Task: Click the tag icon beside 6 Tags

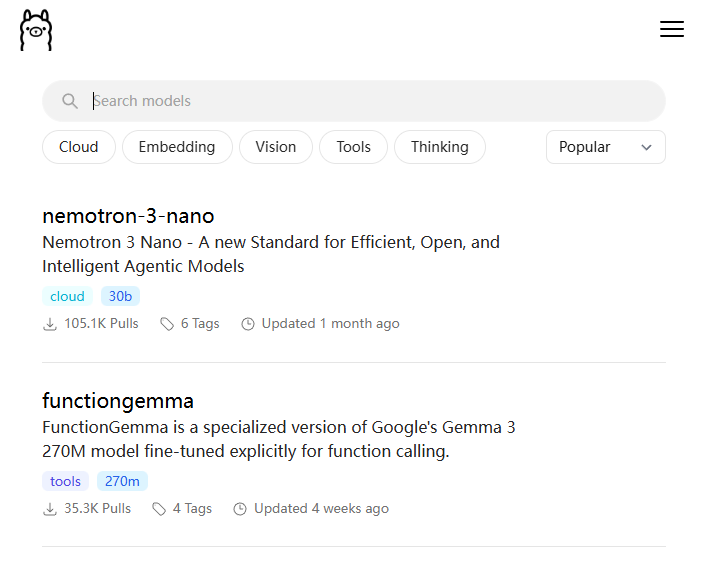Action: 167,324
